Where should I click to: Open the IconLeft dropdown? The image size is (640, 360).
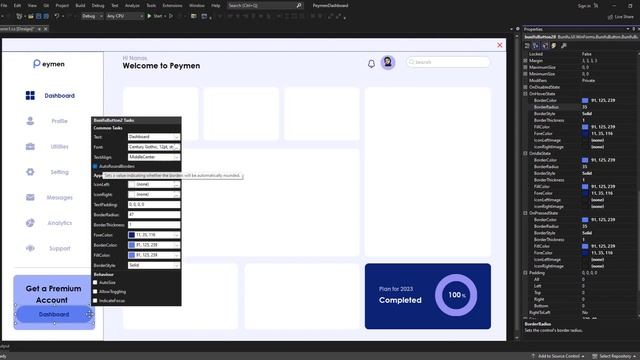tap(176, 184)
